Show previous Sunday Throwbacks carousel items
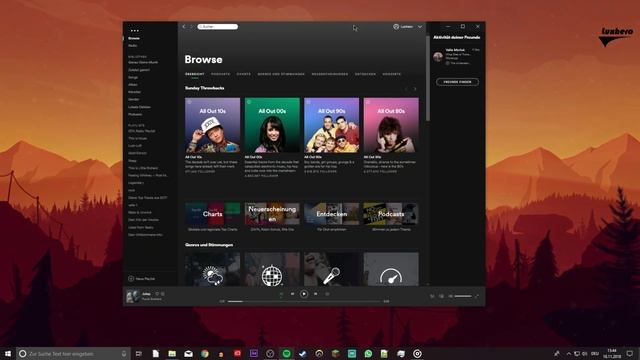Image resolution: width=640 pixels, height=360 pixels. click(x=407, y=89)
